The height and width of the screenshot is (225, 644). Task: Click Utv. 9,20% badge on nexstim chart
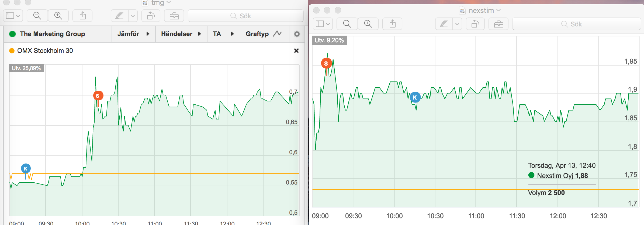330,40
